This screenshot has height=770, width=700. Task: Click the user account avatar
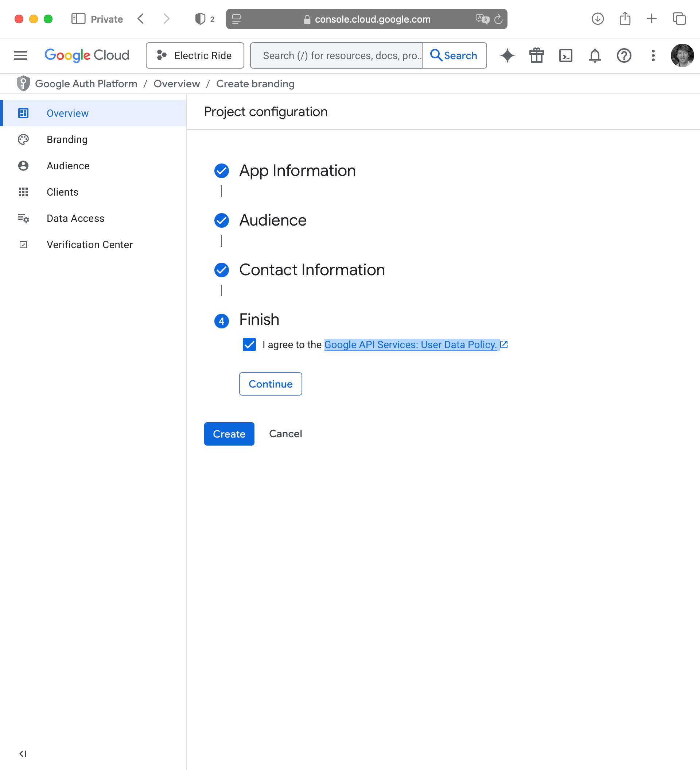tap(682, 56)
